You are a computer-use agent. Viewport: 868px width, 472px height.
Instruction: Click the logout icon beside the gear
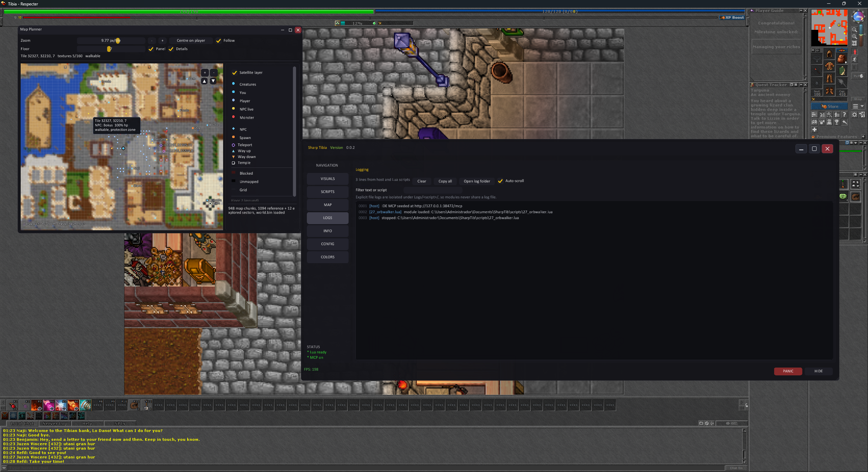[x=862, y=115]
